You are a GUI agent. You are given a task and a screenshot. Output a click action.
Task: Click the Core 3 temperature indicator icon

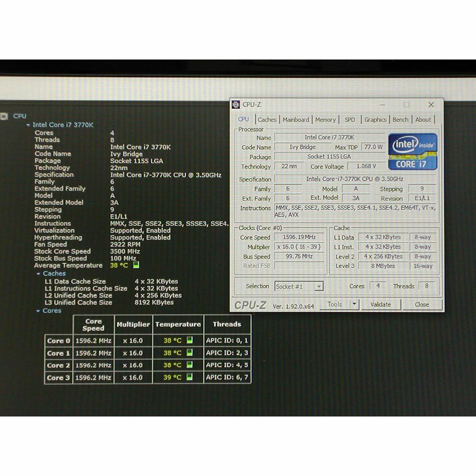[190, 377]
